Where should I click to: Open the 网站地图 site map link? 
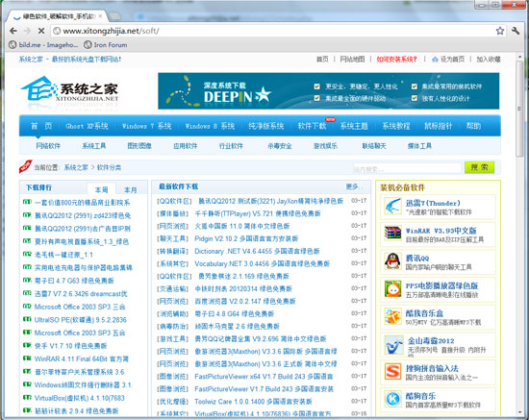pyautogui.click(x=352, y=59)
